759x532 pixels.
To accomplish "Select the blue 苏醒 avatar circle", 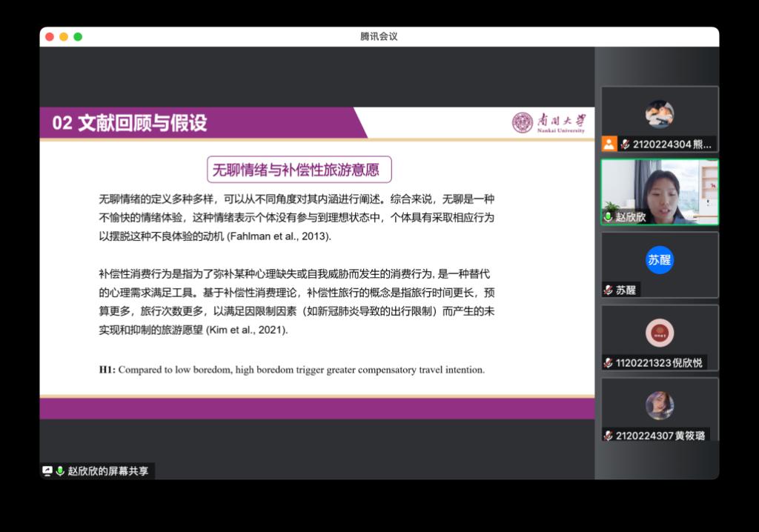I will (x=659, y=260).
